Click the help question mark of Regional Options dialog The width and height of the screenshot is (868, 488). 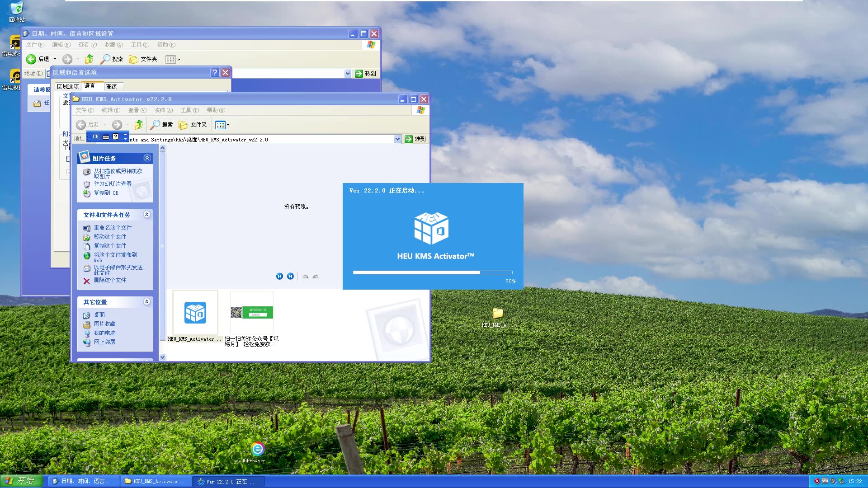click(x=215, y=72)
